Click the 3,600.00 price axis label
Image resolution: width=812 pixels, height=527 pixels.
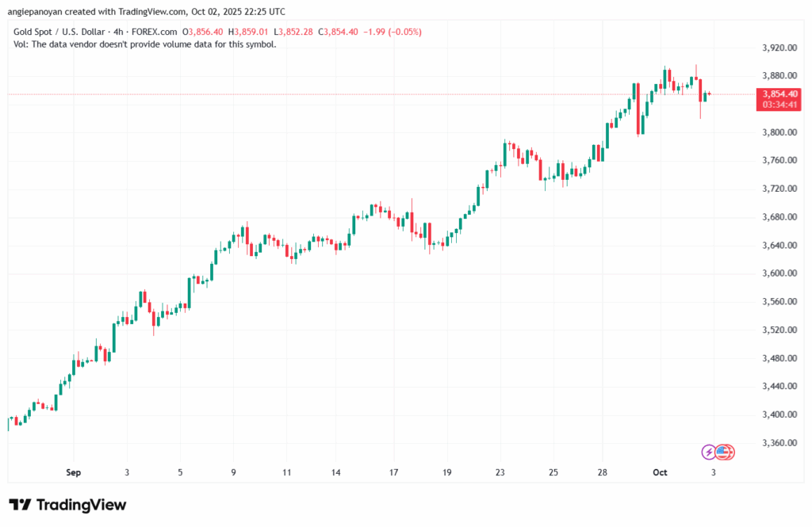[777, 273]
